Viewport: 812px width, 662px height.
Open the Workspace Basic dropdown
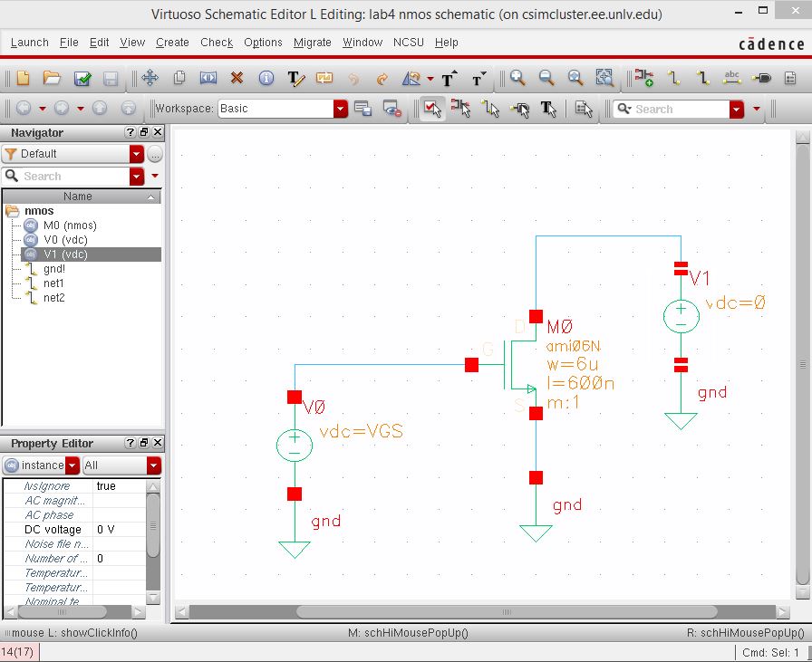(x=340, y=109)
